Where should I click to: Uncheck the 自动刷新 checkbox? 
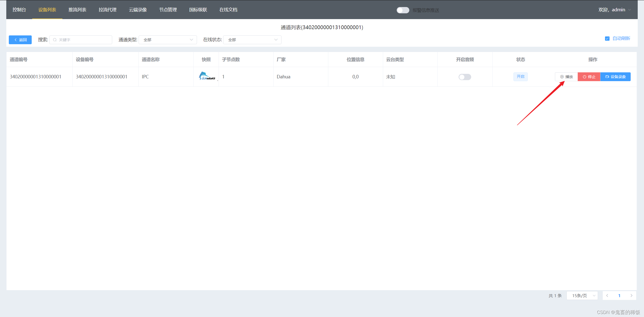click(607, 39)
